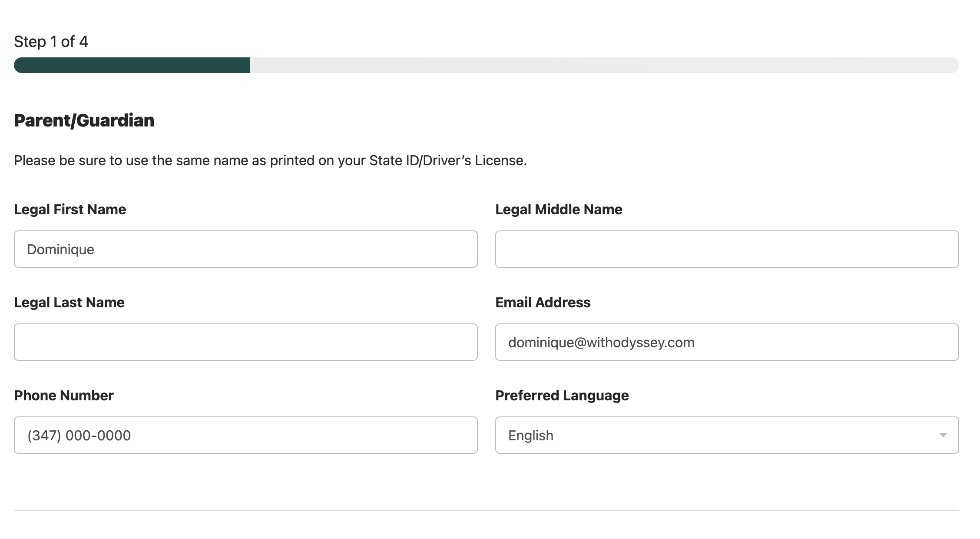Viewport: 980px width, 539px height.
Task: Select the Email Address input box
Action: click(727, 342)
